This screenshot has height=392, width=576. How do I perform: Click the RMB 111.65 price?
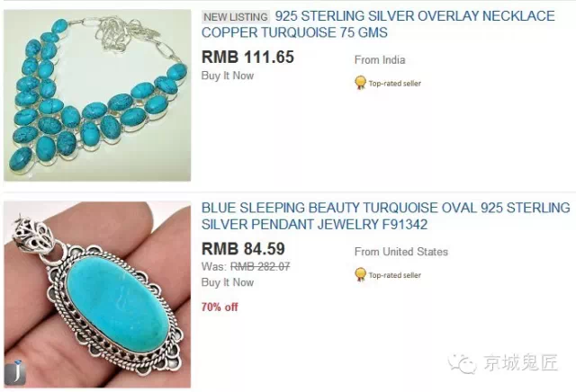[248, 58]
